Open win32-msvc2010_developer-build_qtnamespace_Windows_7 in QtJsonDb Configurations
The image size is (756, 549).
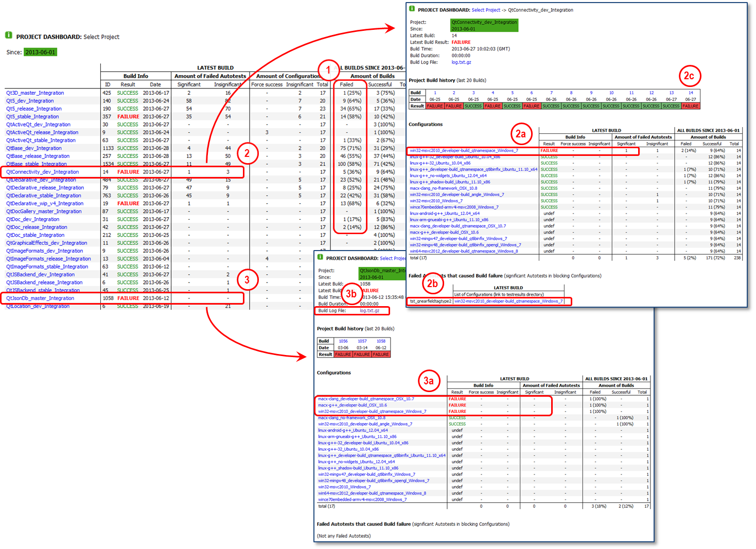(x=372, y=412)
